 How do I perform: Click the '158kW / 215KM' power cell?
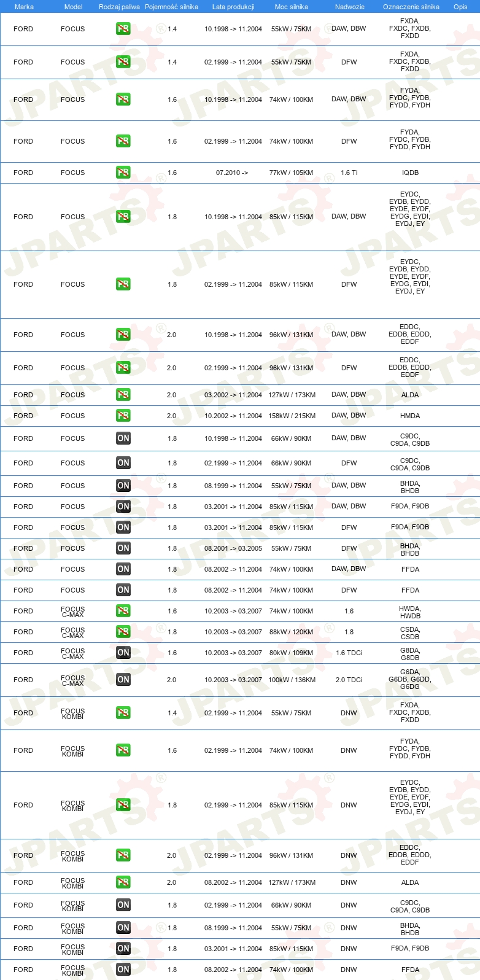(292, 416)
